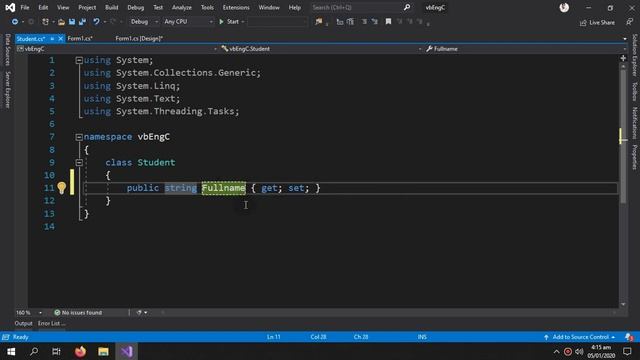Click the split editor button above the scrollbar
The image size is (640, 360).
pos(623,58)
